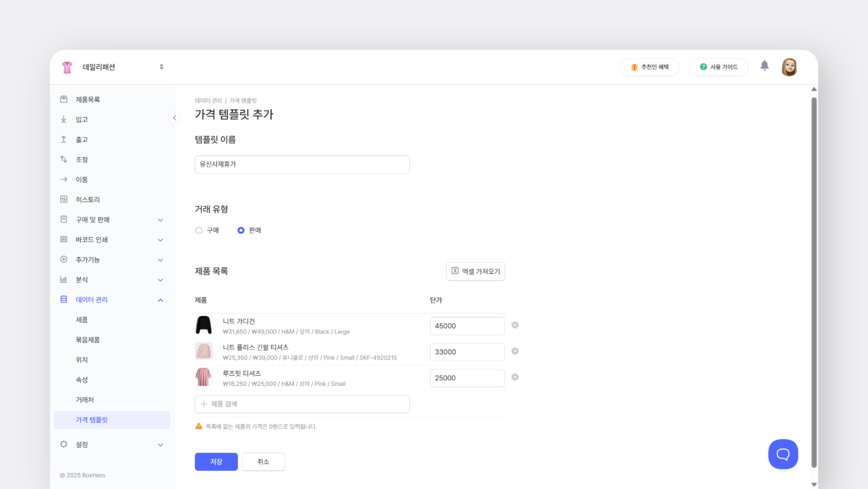The height and width of the screenshot is (489, 868).
Task: Click the notification bell icon
Action: [764, 65]
